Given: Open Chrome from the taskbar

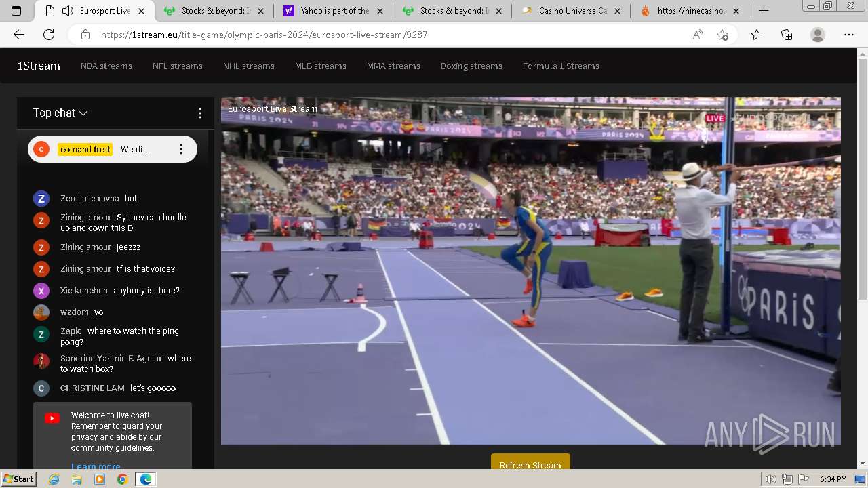Looking at the screenshot, I should point(122,479).
